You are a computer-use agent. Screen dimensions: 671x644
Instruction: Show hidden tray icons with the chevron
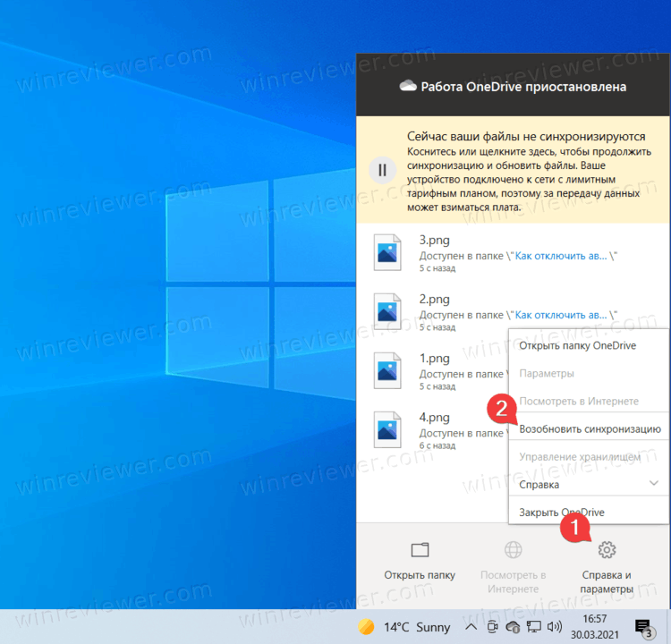tap(471, 627)
